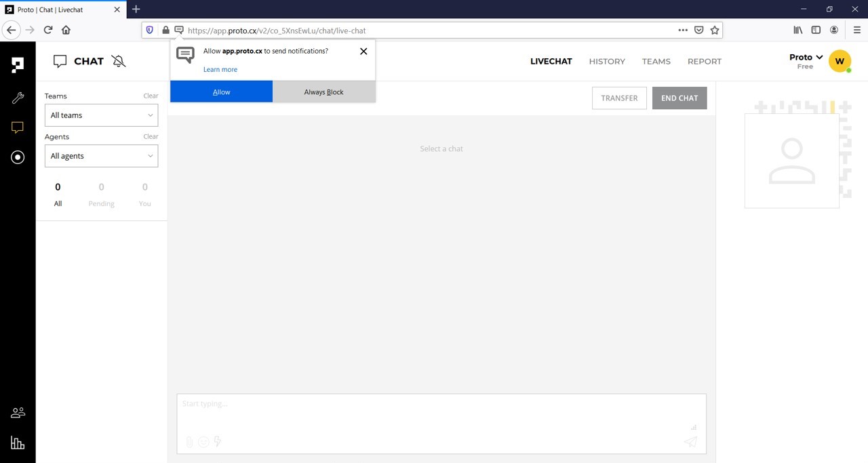868x463 pixels.
Task: Switch to the HISTORY tab
Action: [x=607, y=61]
